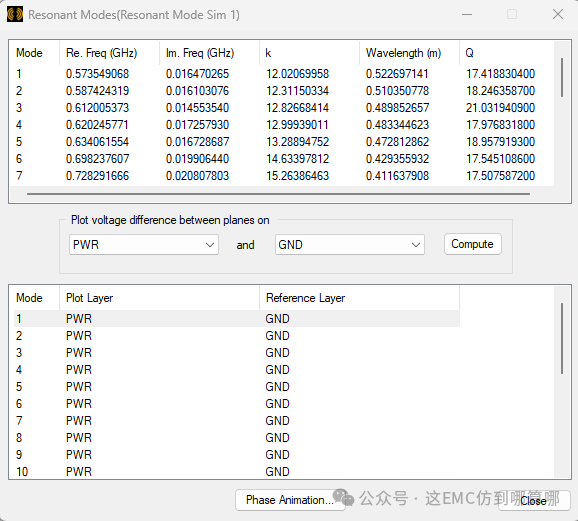Select mode 4 row in plot layer table
578x521 pixels.
click(x=237, y=369)
